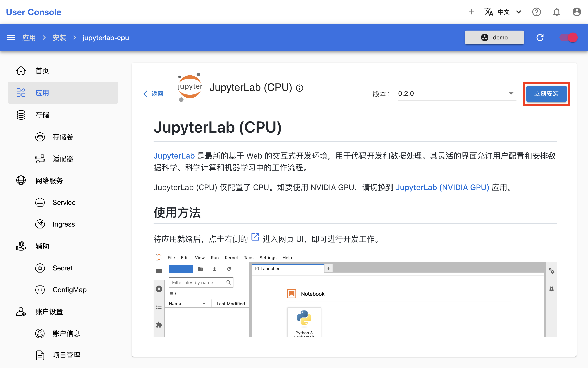This screenshot has width=588, height=368.
Task: Click the JupyterLab usage screenshot image
Action: [355, 295]
